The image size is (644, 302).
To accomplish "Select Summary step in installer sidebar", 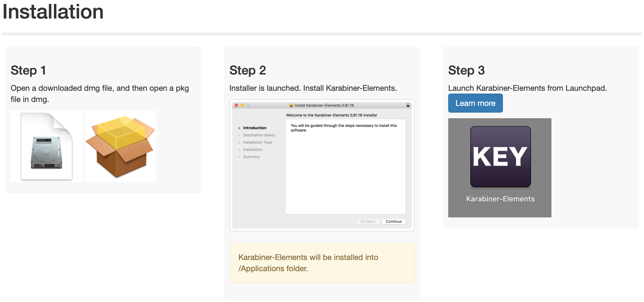I will point(251,157).
